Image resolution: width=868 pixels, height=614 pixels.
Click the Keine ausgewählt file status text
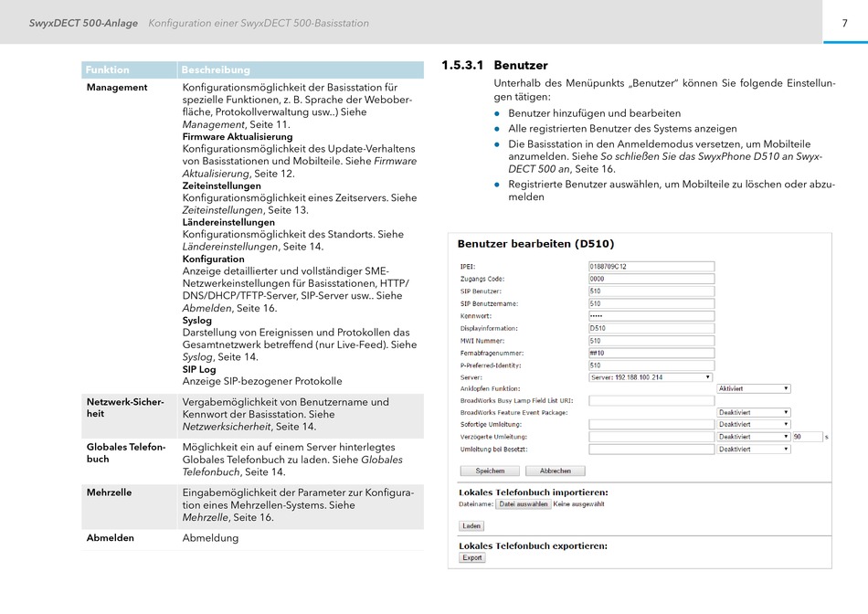(x=578, y=504)
